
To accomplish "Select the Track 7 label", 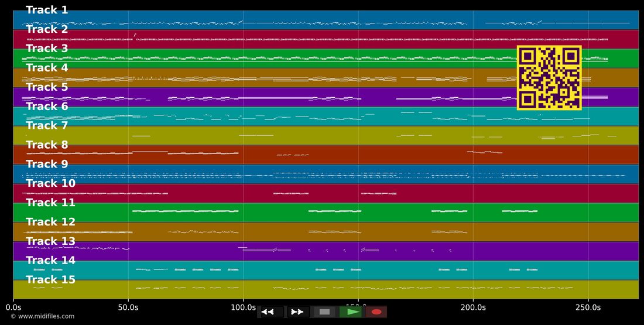I will click(47, 126).
